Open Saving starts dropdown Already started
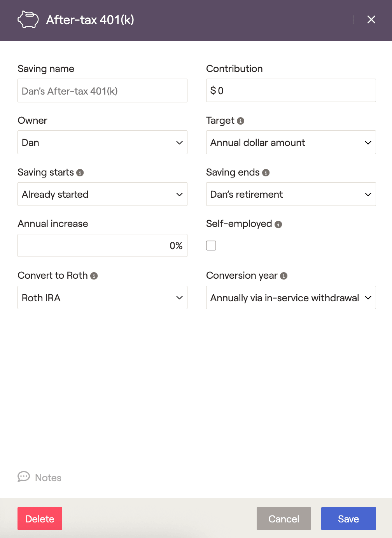 (102, 194)
